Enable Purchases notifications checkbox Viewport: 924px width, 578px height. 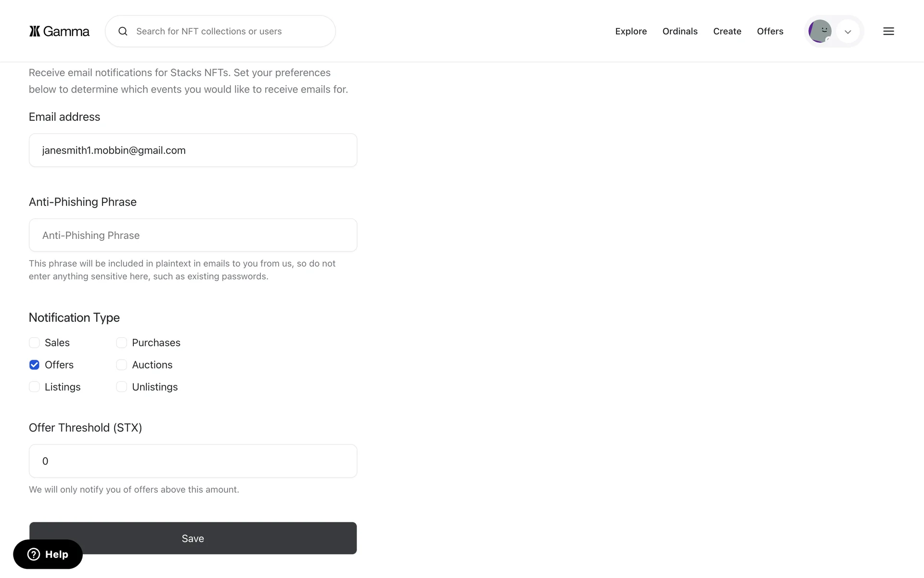coord(122,342)
